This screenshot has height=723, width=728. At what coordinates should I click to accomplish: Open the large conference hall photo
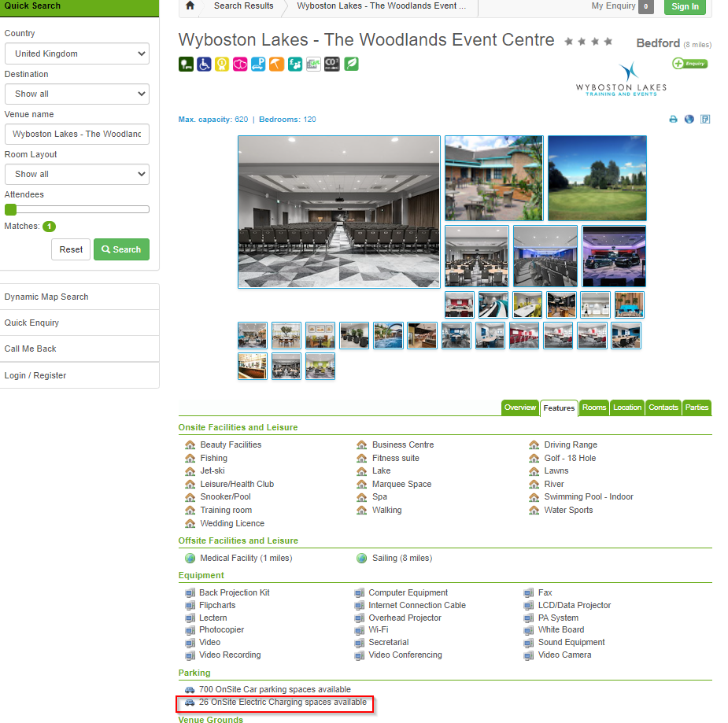[x=339, y=212]
